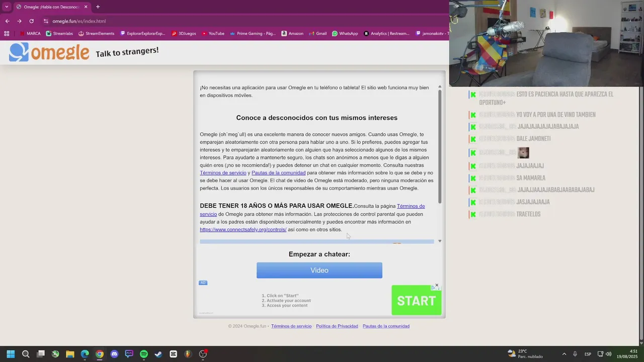This screenshot has height=362, width=644.
Task: Click chat message SA MAMARLA
Action: tap(531, 178)
